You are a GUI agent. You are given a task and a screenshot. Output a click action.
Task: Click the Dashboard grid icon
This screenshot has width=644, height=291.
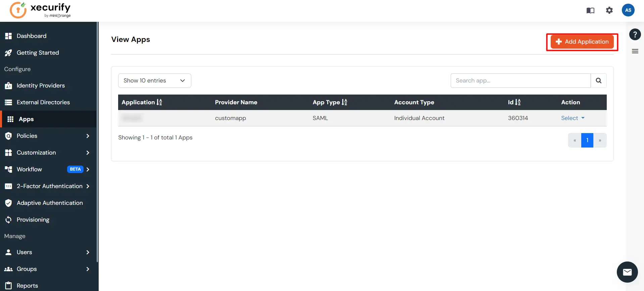(8, 36)
